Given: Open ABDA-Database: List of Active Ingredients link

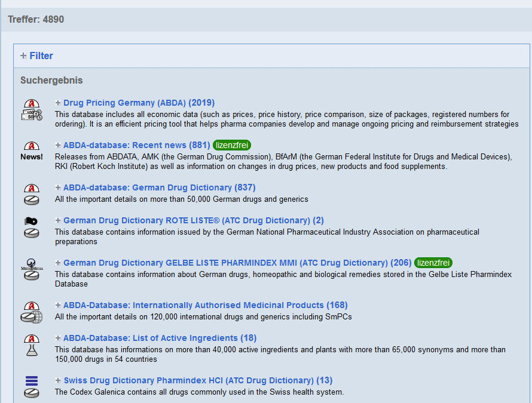Looking at the screenshot, I should [160, 338].
